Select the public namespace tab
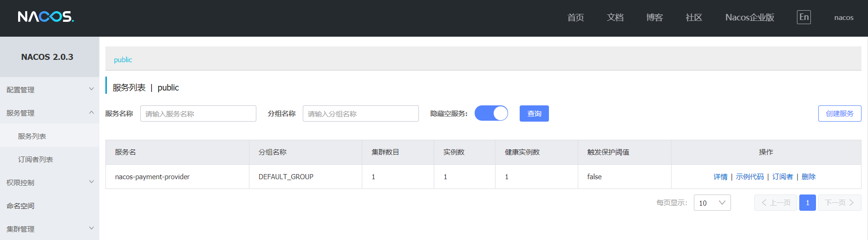Image resolution: width=868 pixels, height=240 pixels. pos(123,59)
